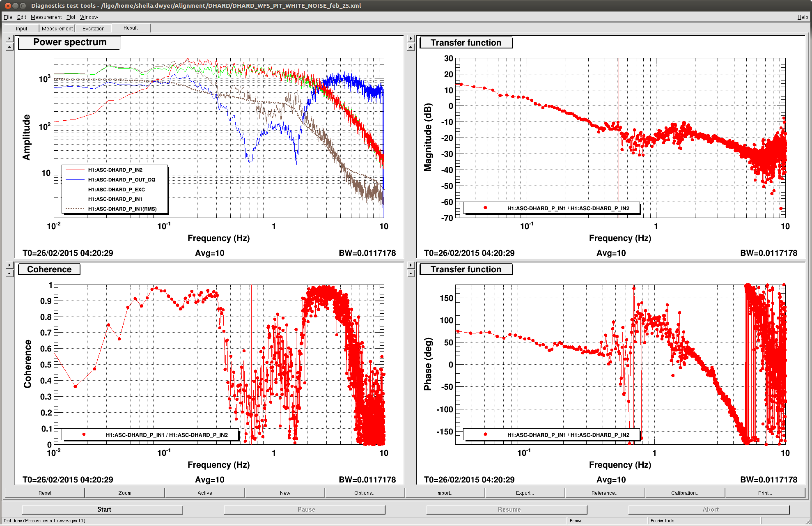Click up arrow beside bottom Transfer function plot
Screen dimensions: 812x526
click(411, 273)
